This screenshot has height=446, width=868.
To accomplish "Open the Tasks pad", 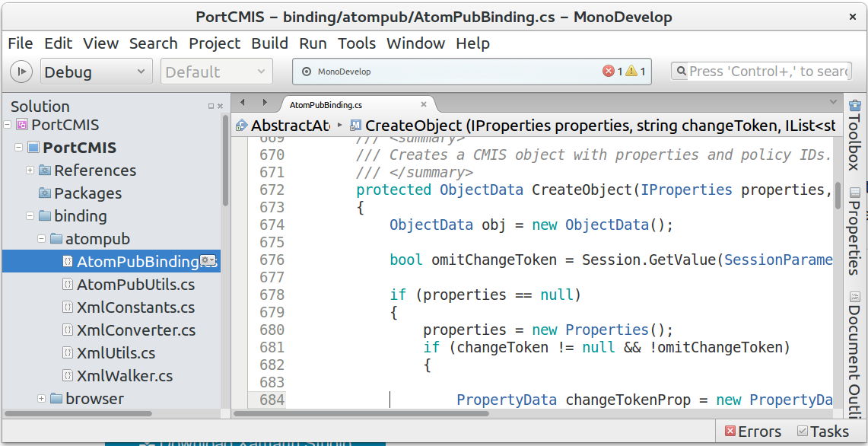I will coord(822,431).
